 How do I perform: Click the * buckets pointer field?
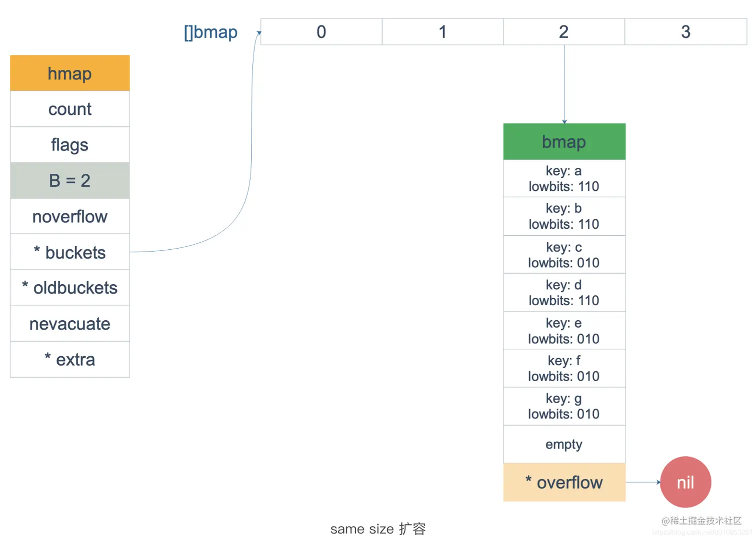pos(70,252)
